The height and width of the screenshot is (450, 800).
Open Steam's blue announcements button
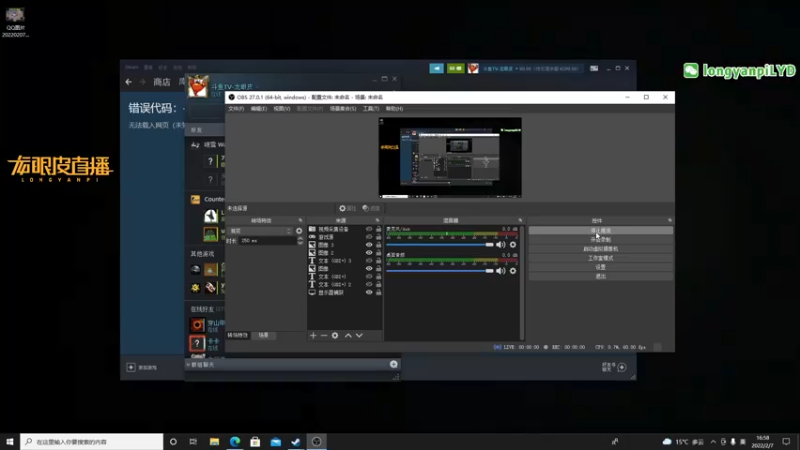pyautogui.click(x=436, y=68)
